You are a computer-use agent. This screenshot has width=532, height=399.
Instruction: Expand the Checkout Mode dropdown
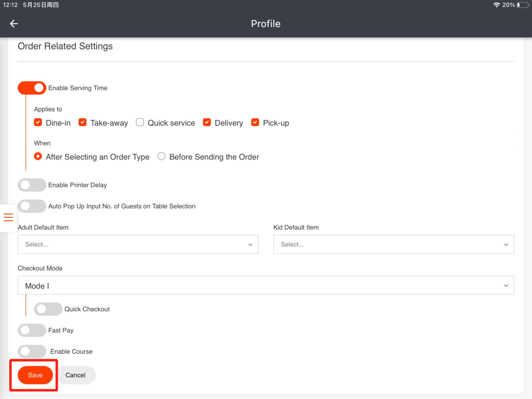point(265,286)
